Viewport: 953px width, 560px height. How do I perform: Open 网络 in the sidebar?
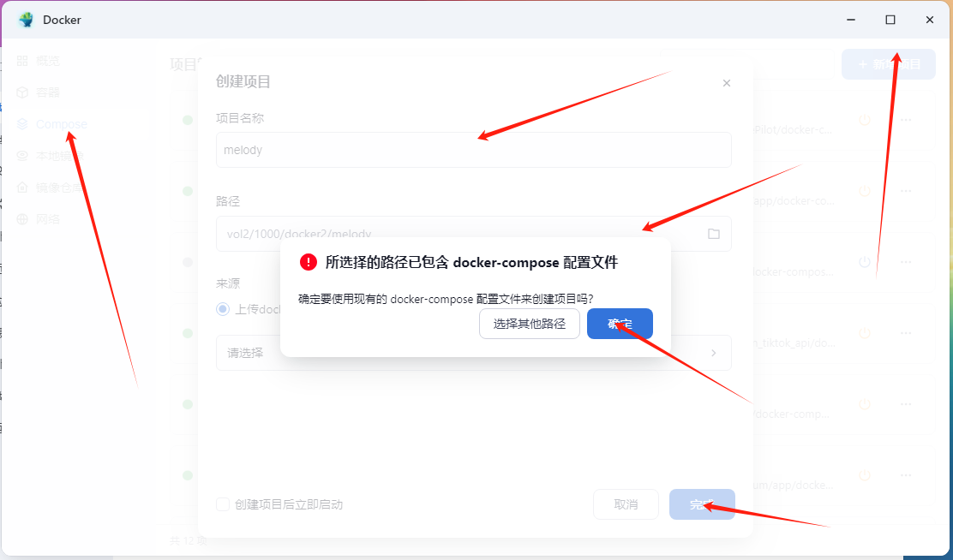[39, 218]
